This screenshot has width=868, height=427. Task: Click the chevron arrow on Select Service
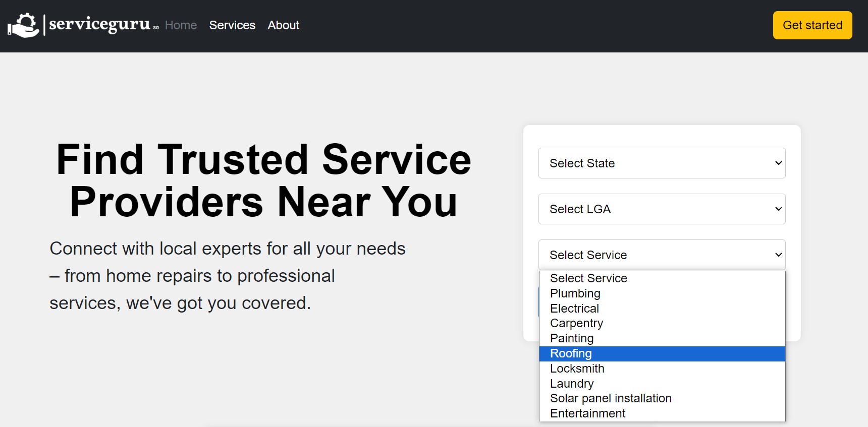point(778,255)
